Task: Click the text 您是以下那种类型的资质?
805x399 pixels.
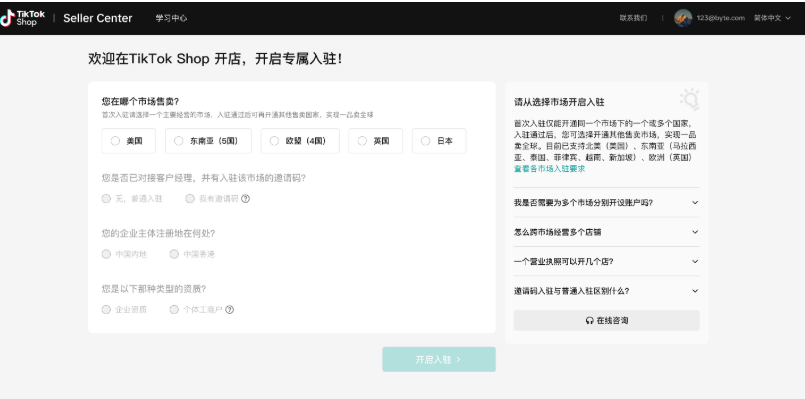Action: pyautogui.click(x=154, y=289)
